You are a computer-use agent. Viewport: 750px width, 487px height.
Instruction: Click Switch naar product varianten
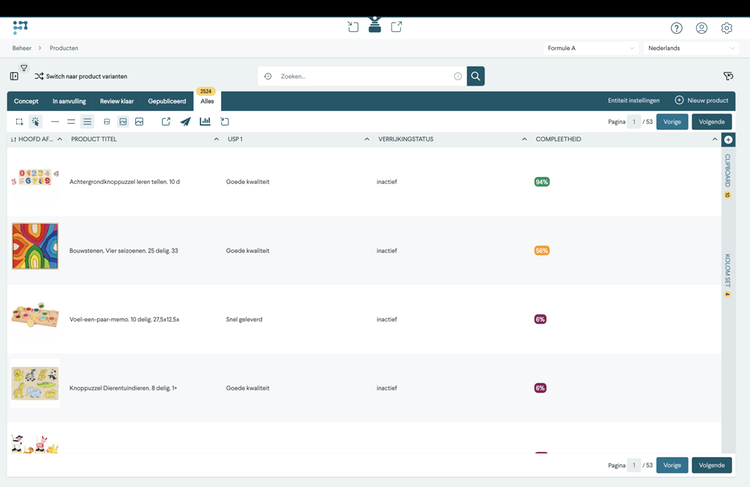point(81,76)
